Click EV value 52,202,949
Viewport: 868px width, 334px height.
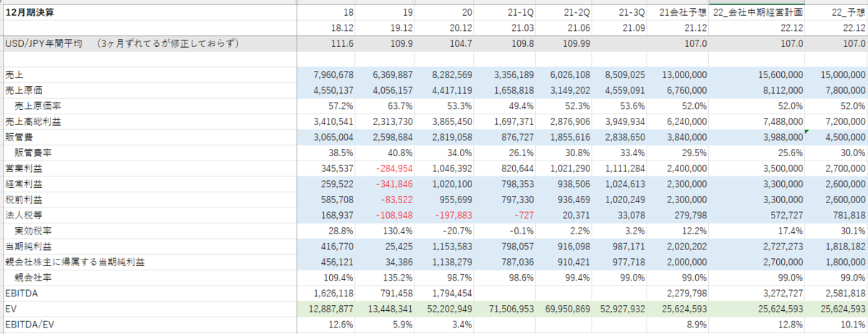(x=449, y=308)
